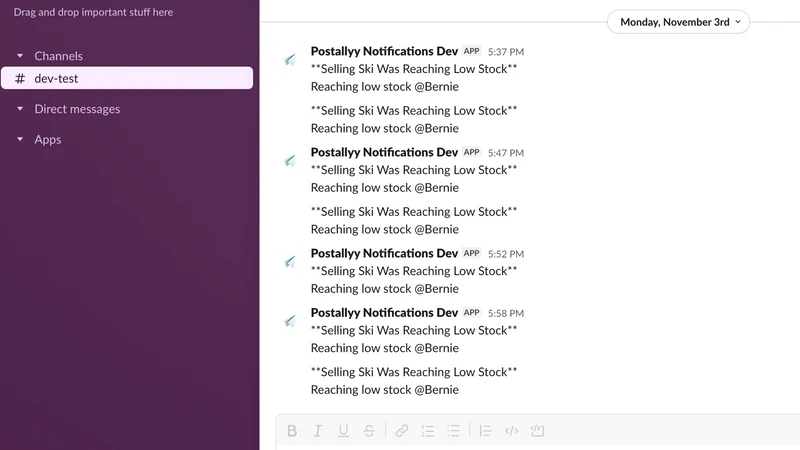The height and width of the screenshot is (450, 800).
Task: Apply blockquote formatting
Action: tap(485, 431)
